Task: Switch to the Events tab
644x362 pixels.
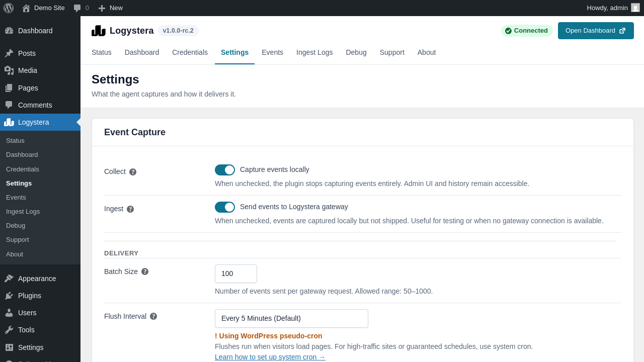Action: pyautogui.click(x=272, y=52)
